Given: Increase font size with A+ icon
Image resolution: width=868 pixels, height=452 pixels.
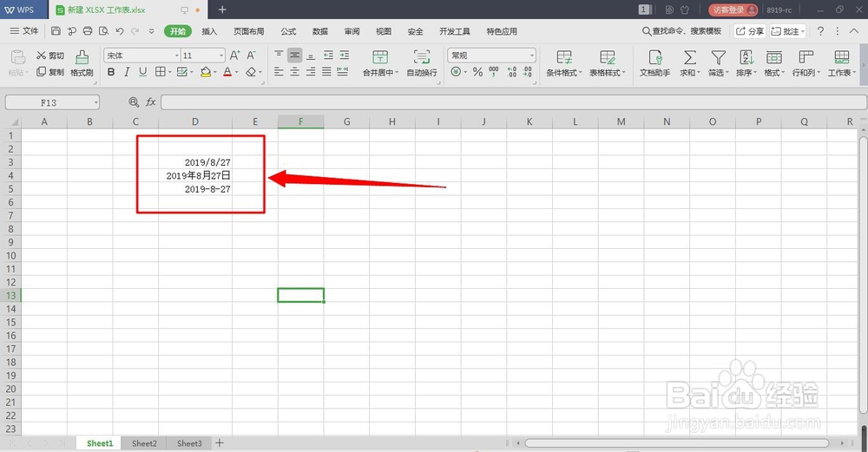Looking at the screenshot, I should pos(234,56).
